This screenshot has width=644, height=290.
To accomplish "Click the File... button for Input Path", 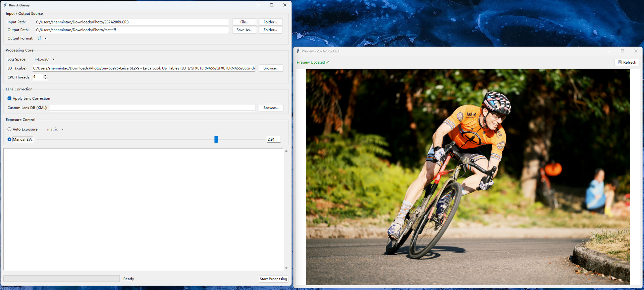I will (x=245, y=22).
